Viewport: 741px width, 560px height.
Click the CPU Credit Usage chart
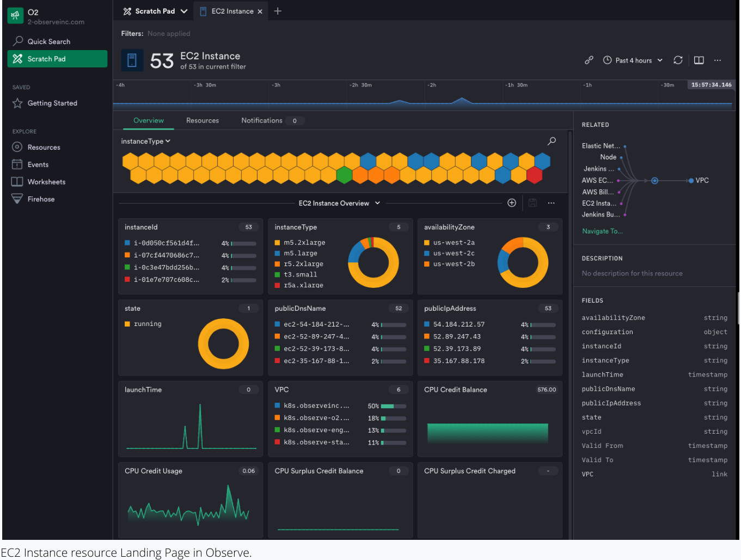pyautogui.click(x=189, y=506)
